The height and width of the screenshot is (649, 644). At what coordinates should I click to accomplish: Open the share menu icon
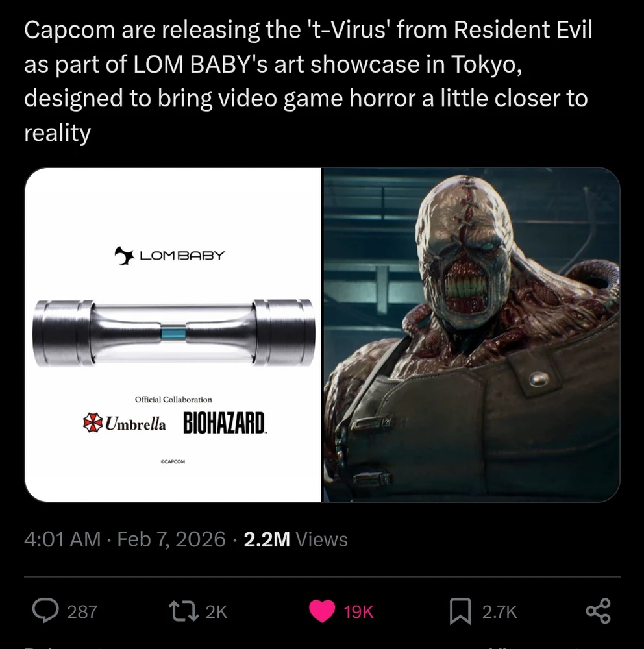(598, 611)
